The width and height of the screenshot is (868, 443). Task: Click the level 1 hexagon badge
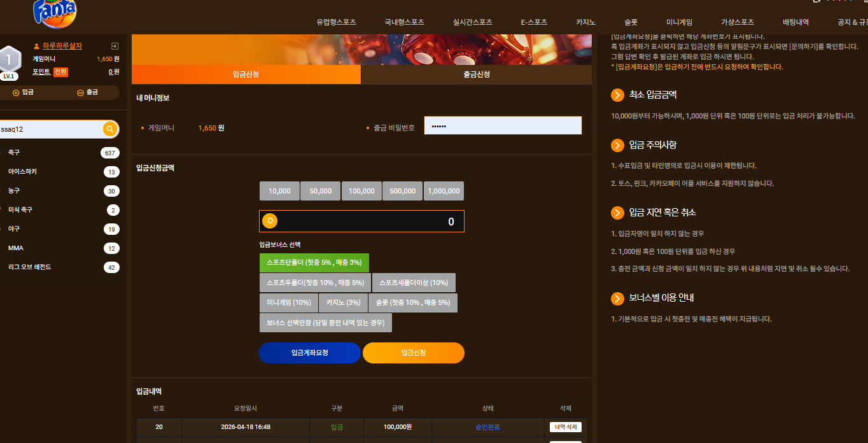(9, 62)
